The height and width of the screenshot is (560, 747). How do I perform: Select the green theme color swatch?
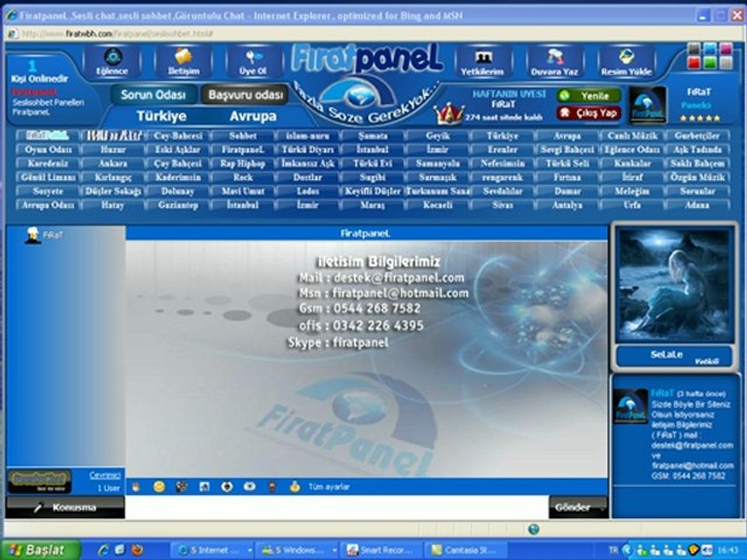coord(710,63)
